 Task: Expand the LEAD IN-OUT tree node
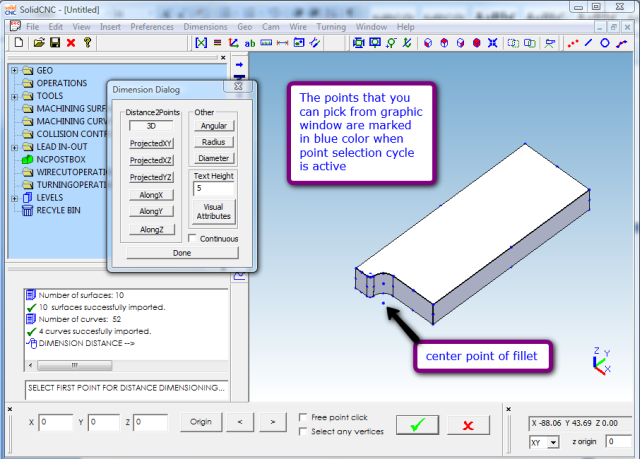click(x=13, y=146)
